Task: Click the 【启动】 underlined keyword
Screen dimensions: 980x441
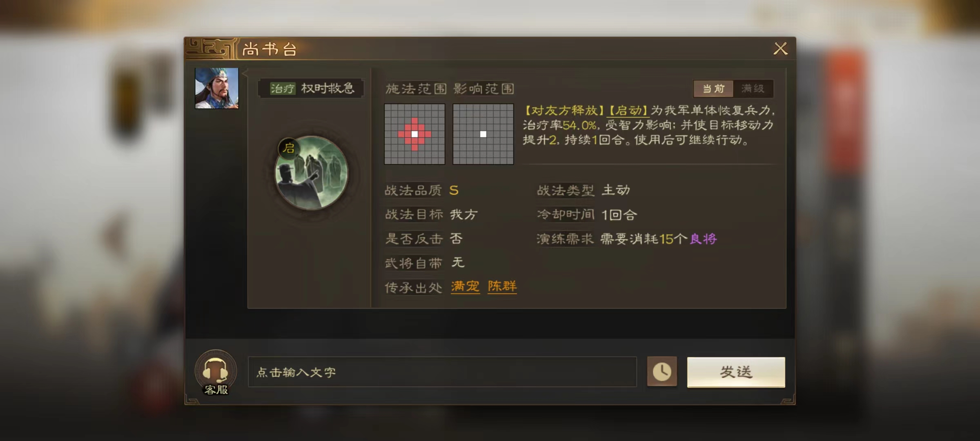Action: click(x=628, y=111)
